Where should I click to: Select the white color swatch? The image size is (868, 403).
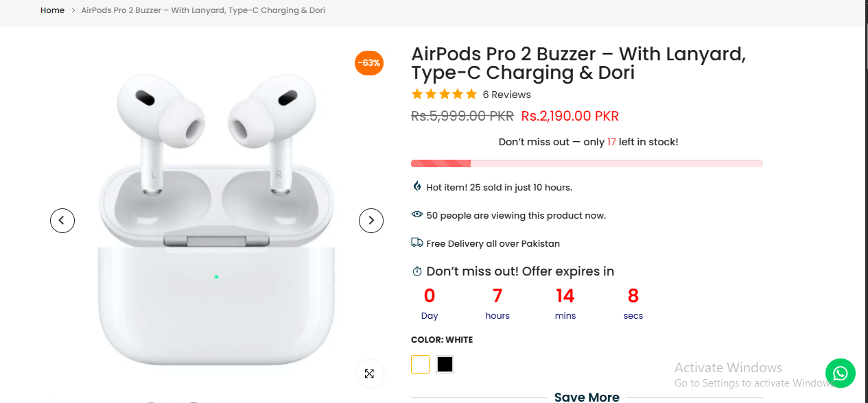tap(420, 364)
